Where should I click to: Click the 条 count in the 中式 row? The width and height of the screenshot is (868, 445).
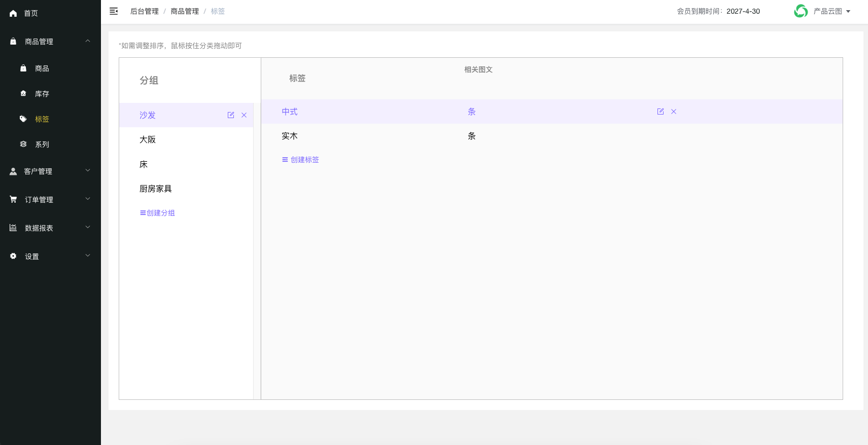pyautogui.click(x=472, y=112)
